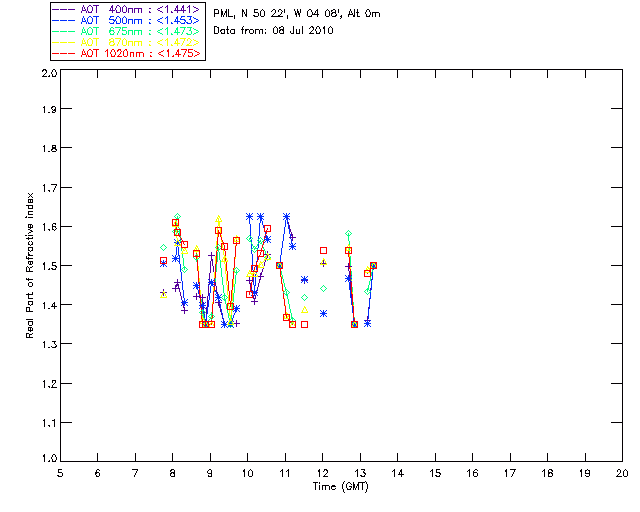This screenshot has height=512, width=640.
Task: Click the 15 x-axis time label
Action: click(435, 473)
